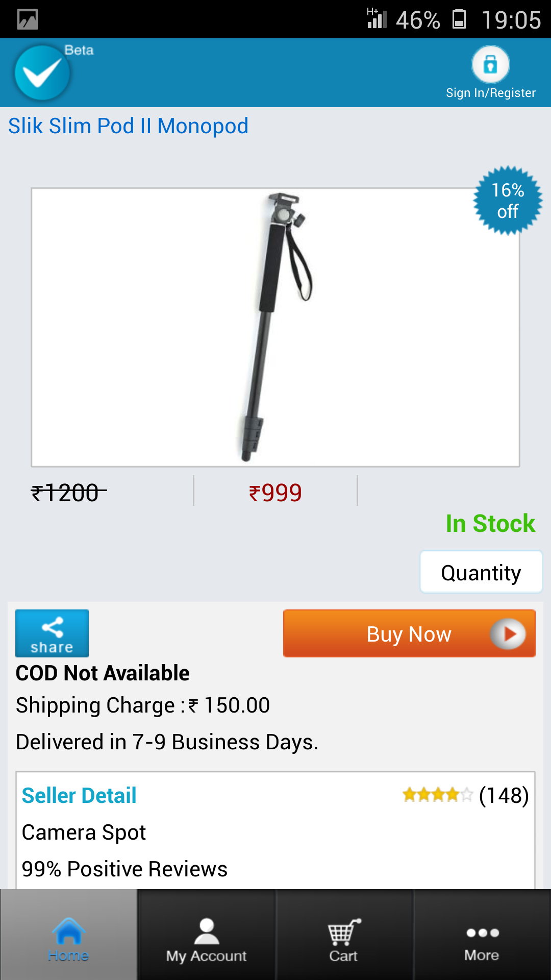
Task: Open the Quantity dropdown
Action: click(x=481, y=572)
